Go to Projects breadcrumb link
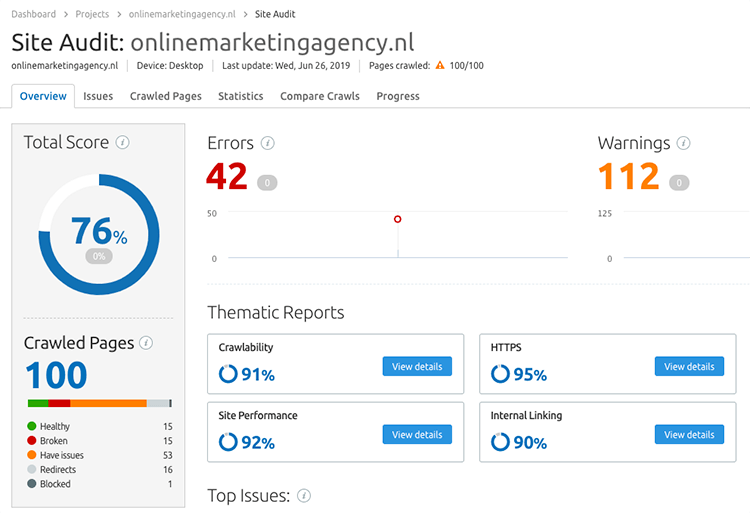This screenshot has height=513, width=750. click(92, 14)
